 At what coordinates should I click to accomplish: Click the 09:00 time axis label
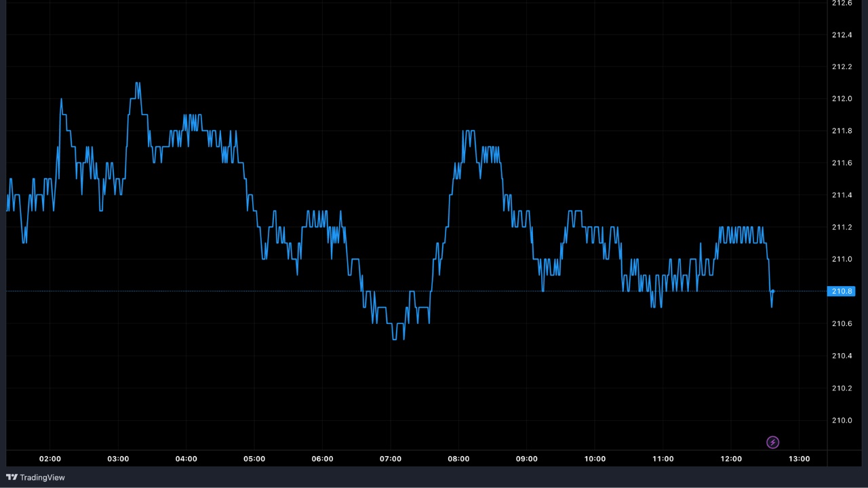pos(526,459)
